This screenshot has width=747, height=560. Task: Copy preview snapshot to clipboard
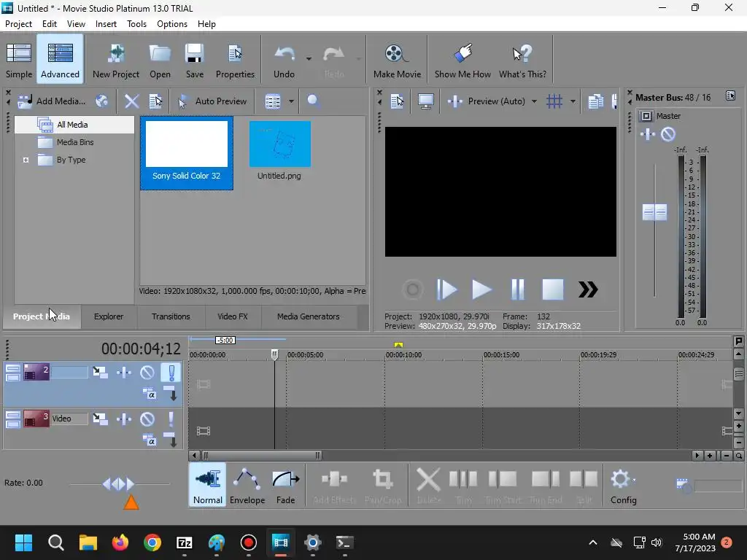coord(595,101)
